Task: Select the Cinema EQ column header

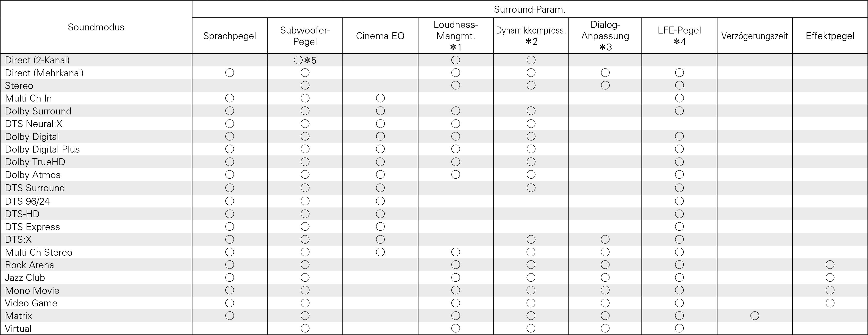Action: click(x=380, y=36)
